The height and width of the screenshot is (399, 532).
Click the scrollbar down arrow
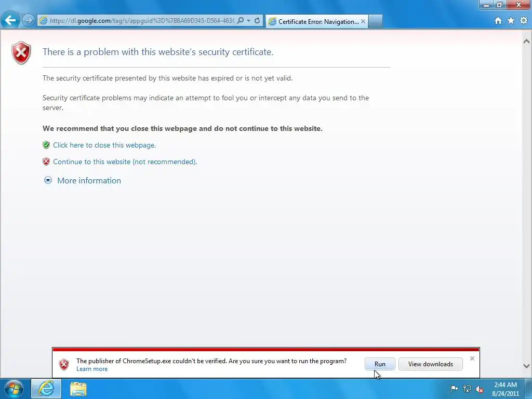click(x=526, y=366)
